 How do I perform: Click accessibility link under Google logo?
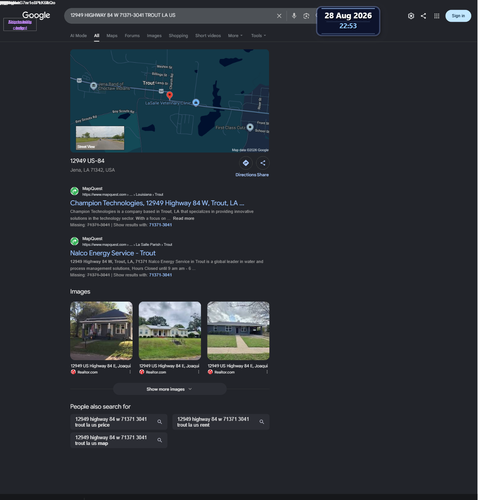[x=20, y=25]
